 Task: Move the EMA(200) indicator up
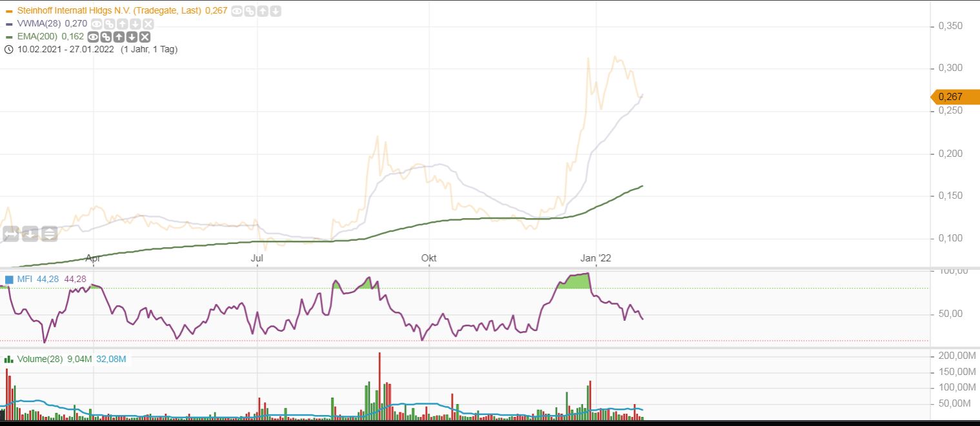(119, 37)
